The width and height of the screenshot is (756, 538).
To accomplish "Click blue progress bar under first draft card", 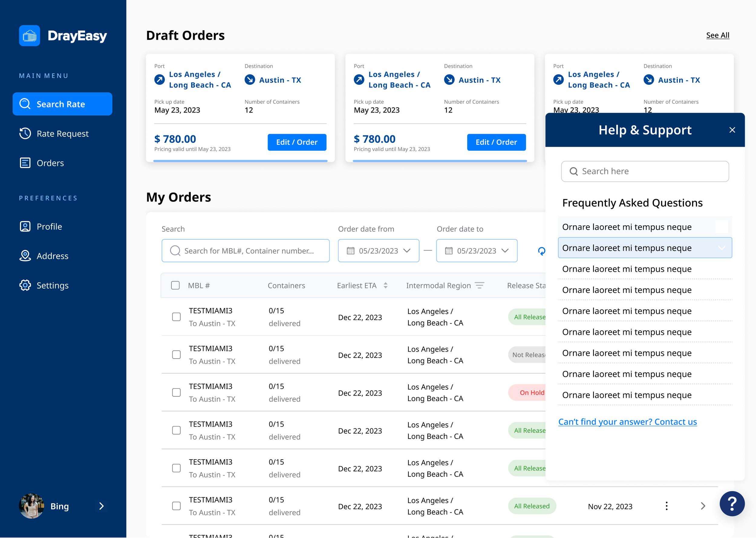I will pos(240,161).
